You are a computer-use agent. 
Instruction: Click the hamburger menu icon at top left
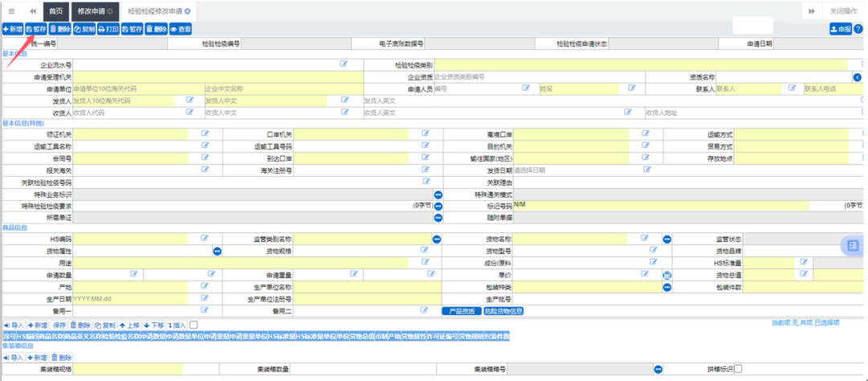click(11, 11)
